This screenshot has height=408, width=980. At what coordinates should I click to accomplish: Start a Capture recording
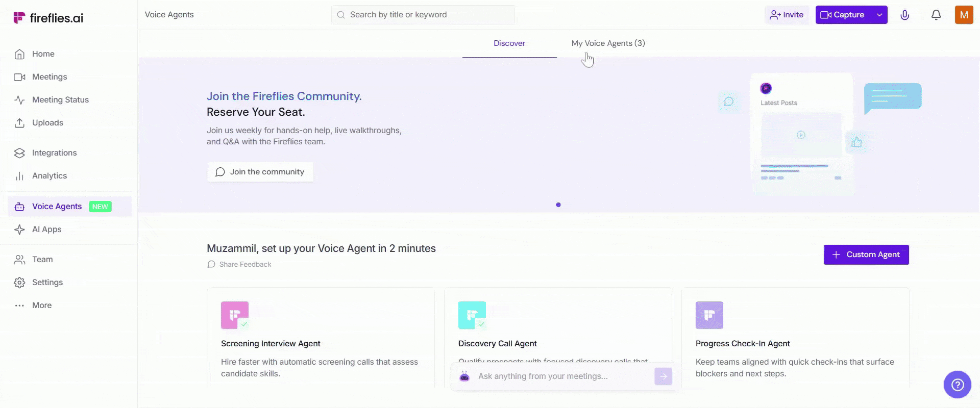pyautogui.click(x=843, y=15)
